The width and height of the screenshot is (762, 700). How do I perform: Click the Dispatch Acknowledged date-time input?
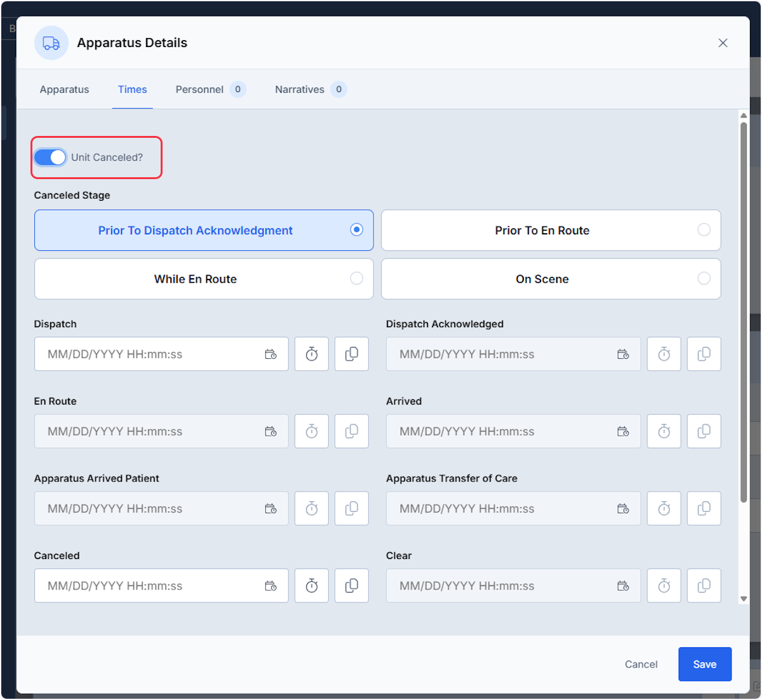click(513, 354)
